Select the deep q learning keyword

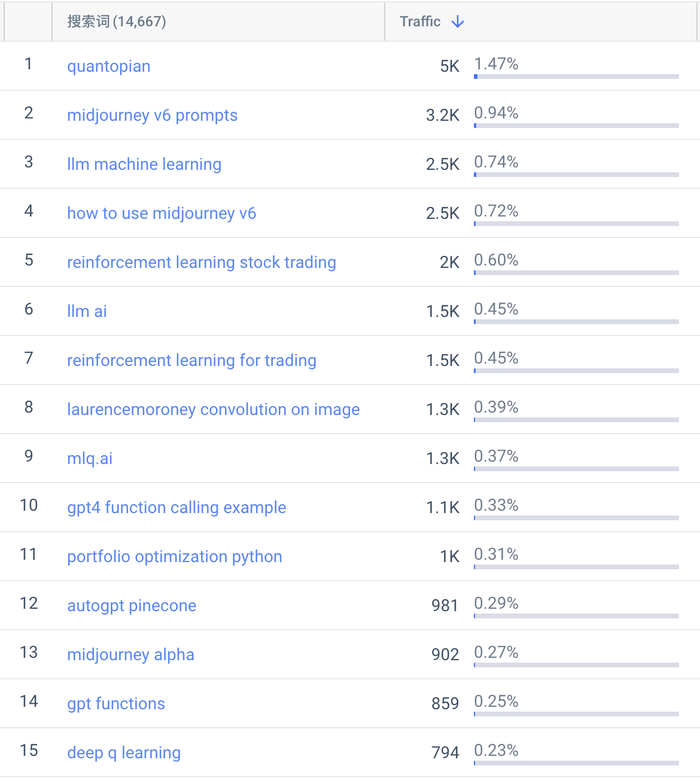point(124,752)
